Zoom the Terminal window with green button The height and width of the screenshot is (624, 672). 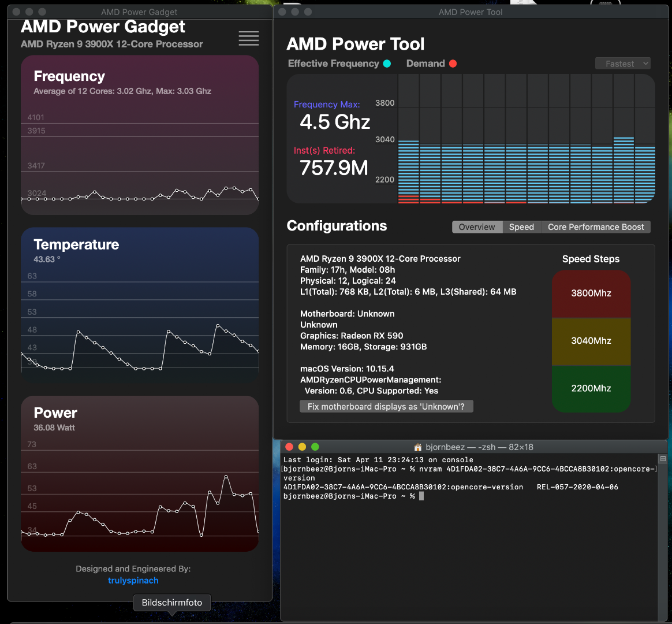pos(315,447)
